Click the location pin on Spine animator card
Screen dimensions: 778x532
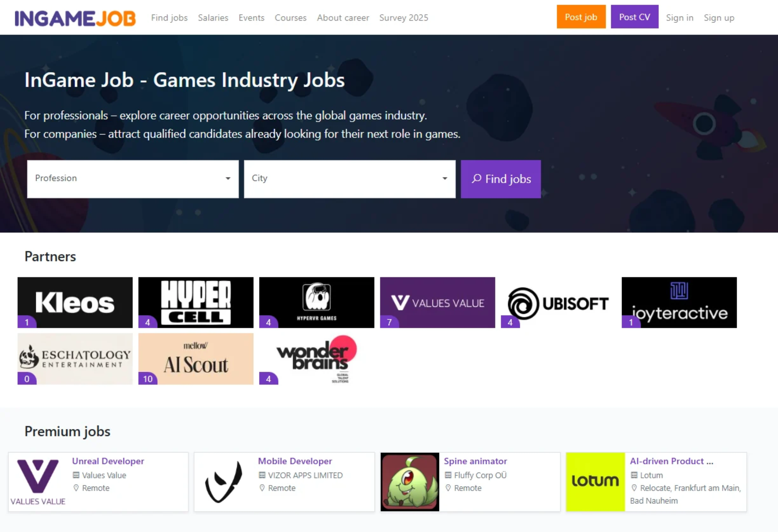point(448,488)
